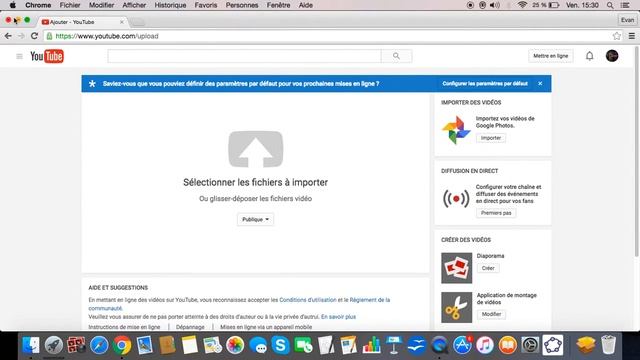Select the Ajouter - YouTube tab
This screenshot has height=360, width=640.
[82, 22]
